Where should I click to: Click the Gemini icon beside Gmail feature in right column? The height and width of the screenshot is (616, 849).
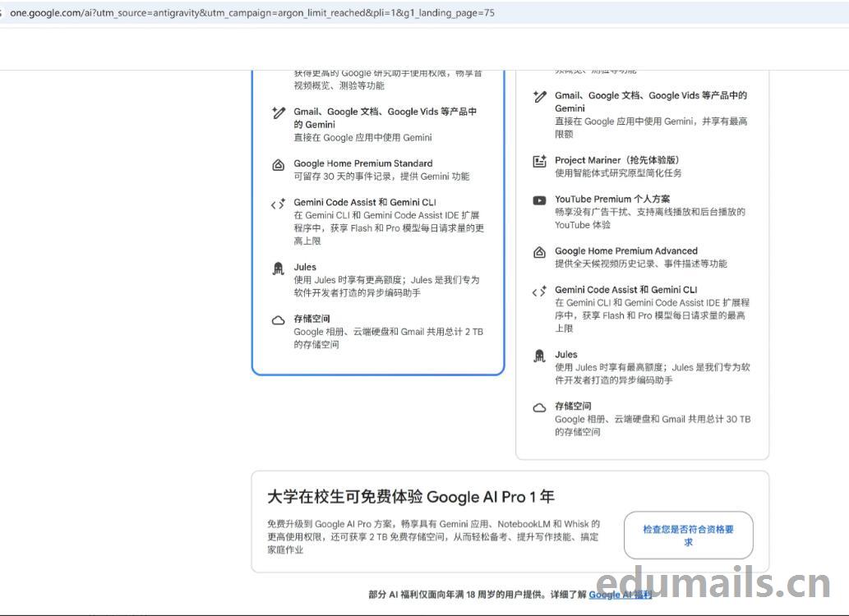(x=539, y=97)
